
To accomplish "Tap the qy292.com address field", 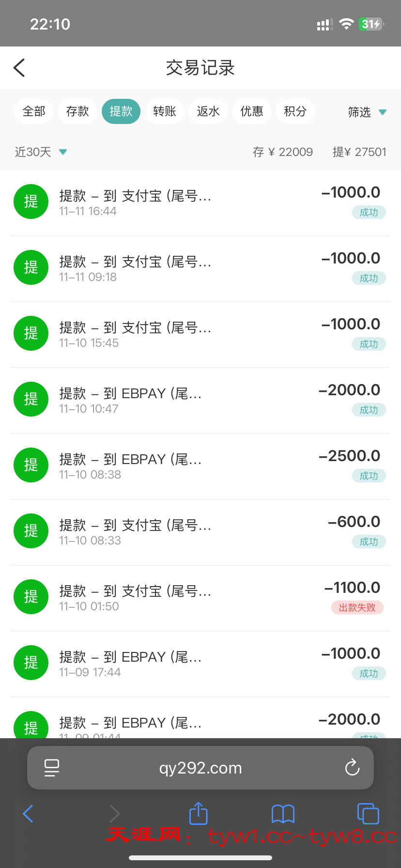I will pyautogui.click(x=200, y=768).
